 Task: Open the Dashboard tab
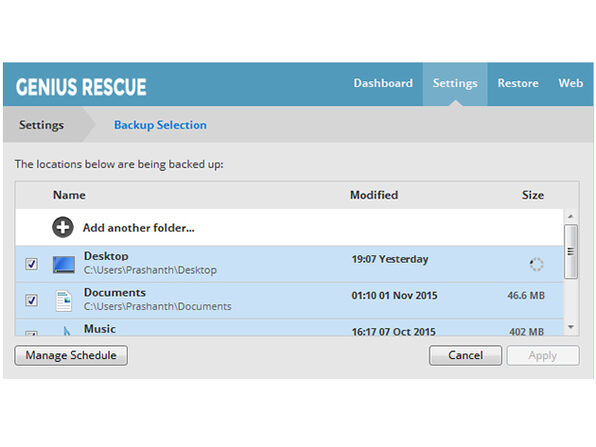[x=383, y=83]
